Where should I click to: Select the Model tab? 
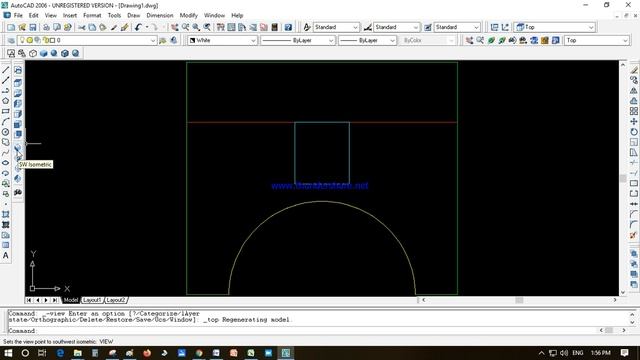tap(71, 300)
